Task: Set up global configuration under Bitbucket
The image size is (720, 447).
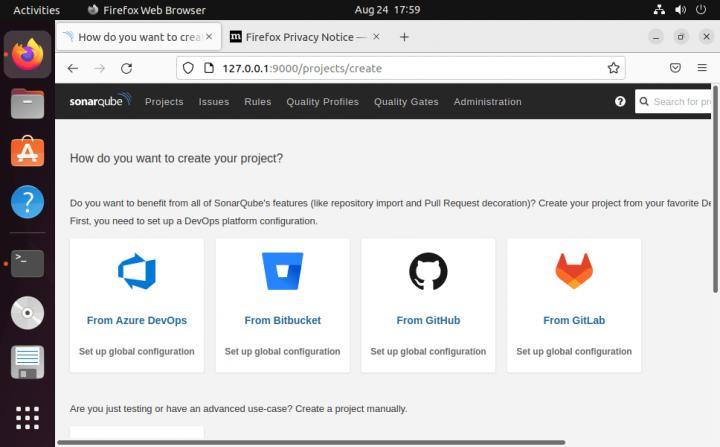Action: click(x=282, y=351)
